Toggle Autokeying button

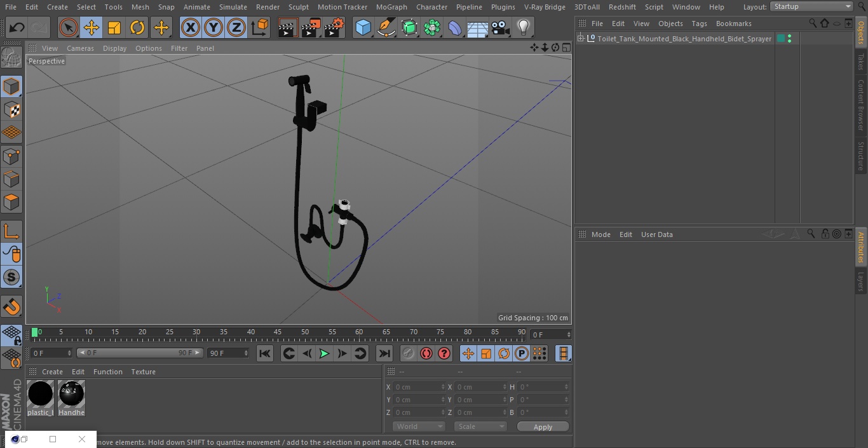click(x=426, y=353)
